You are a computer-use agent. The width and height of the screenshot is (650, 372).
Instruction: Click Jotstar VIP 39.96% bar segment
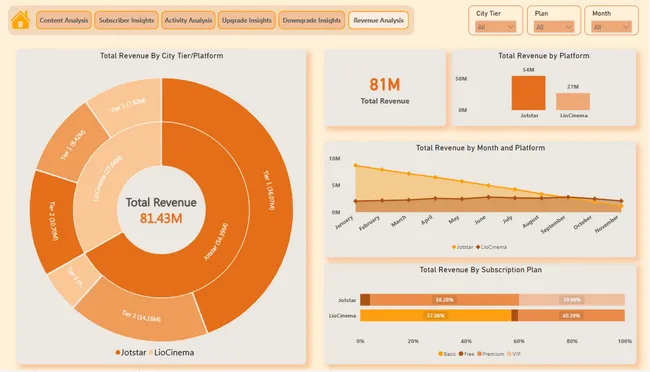(x=572, y=299)
